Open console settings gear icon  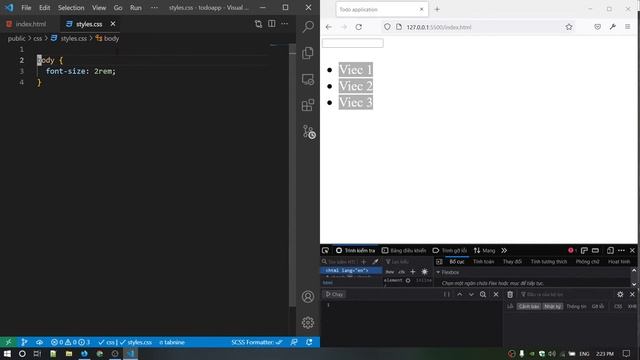[x=620, y=294]
